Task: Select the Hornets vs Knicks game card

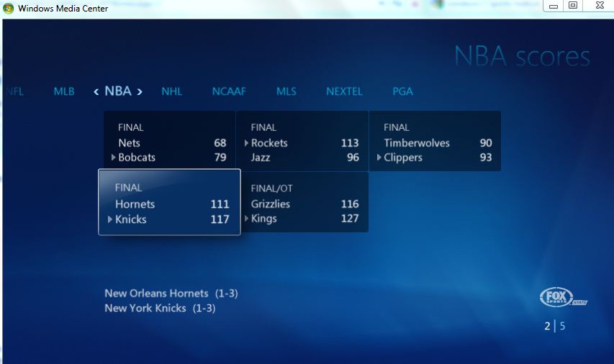Action: [x=170, y=202]
